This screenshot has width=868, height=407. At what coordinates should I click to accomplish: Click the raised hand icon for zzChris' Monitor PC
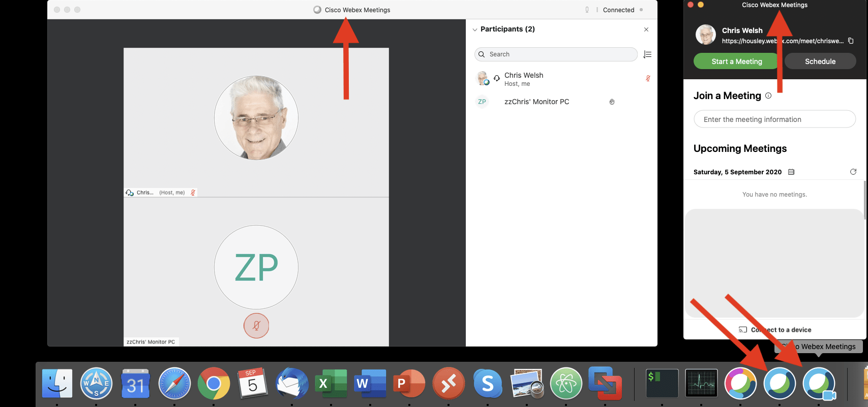[x=612, y=102]
